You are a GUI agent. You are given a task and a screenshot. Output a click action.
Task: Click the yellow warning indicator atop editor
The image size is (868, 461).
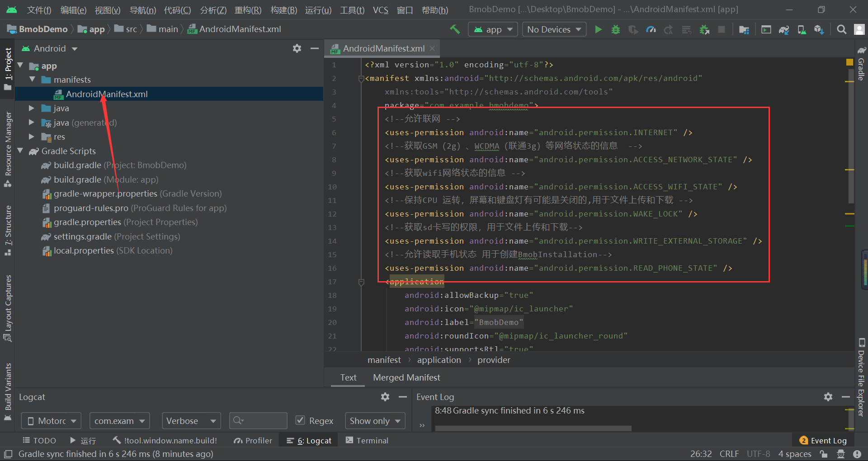click(849, 62)
